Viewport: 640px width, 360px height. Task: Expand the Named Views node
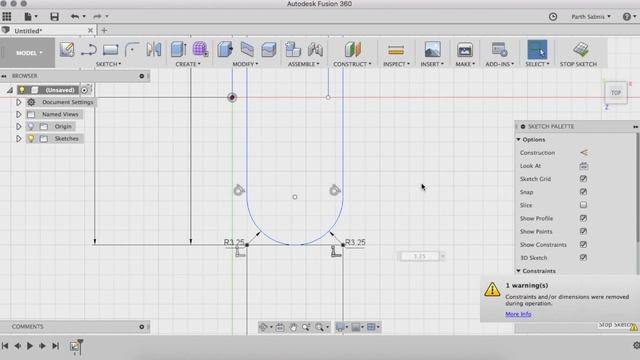pyautogui.click(x=18, y=114)
